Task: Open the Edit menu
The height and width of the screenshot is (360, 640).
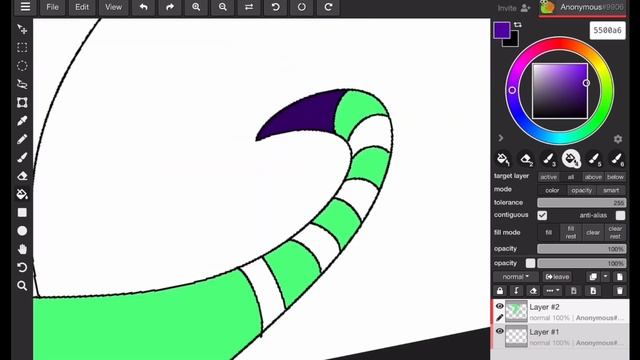Action: (82, 7)
